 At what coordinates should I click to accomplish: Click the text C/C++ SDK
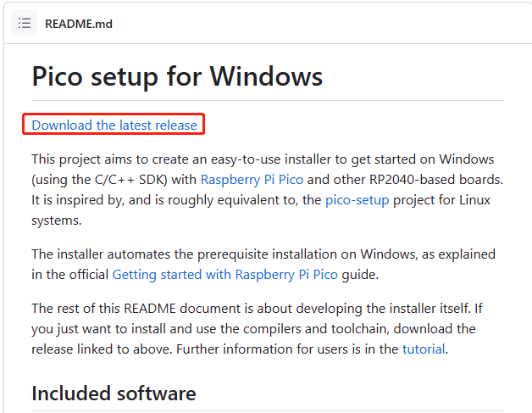coord(130,179)
